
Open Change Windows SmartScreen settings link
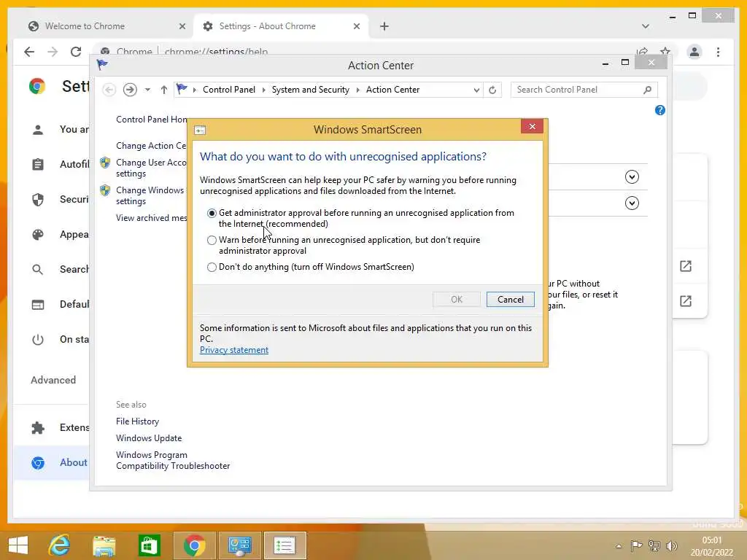pos(150,195)
